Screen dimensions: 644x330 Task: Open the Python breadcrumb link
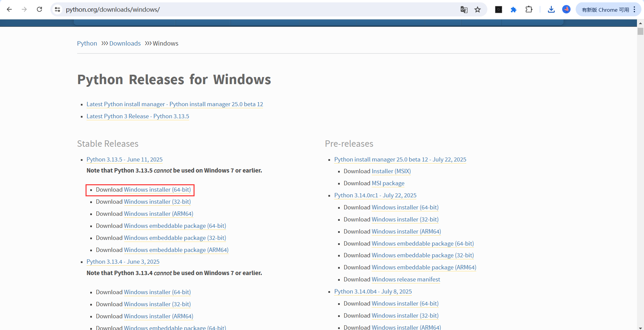pos(87,43)
